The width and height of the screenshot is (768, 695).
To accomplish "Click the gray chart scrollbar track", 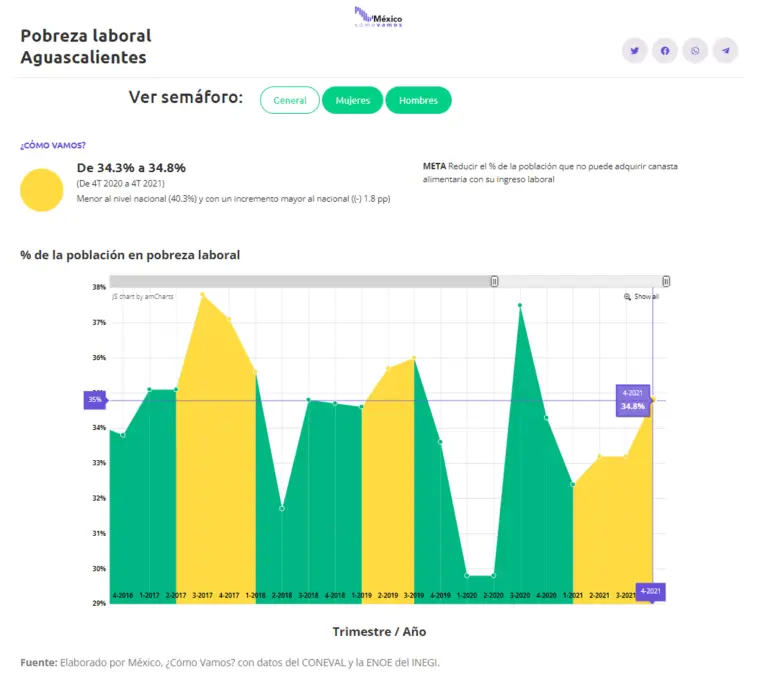I will [x=300, y=282].
